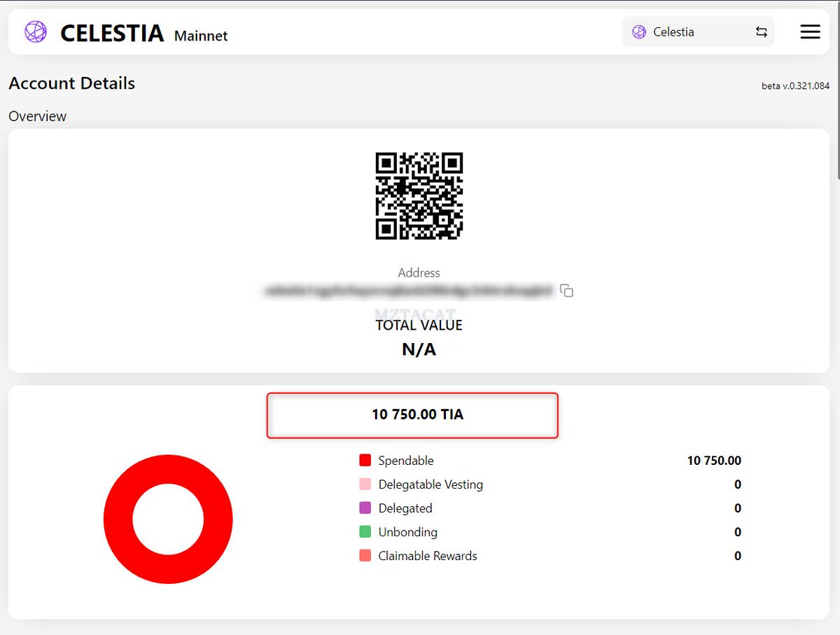Viewport: 840px width, 635px height.
Task: Click the purple Delegated color swatch
Action: click(365, 508)
